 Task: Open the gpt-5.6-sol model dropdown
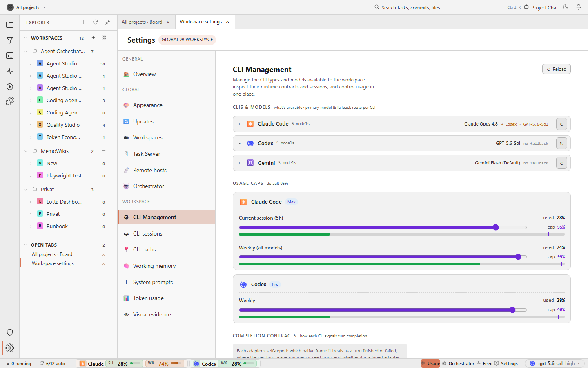(x=555, y=364)
